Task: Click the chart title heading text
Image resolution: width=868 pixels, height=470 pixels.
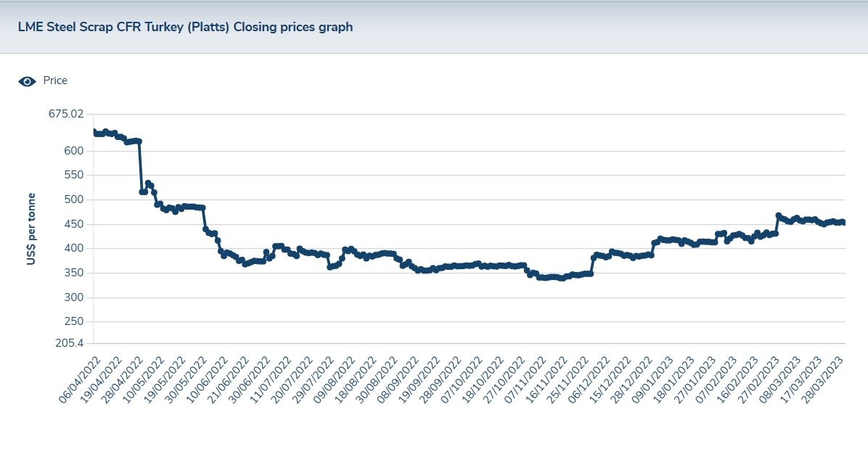Action: 185,27
